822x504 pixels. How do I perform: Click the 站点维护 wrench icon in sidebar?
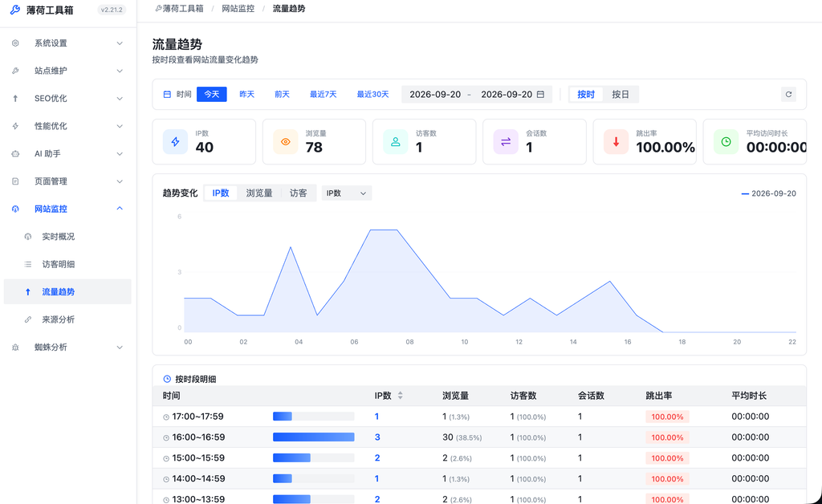click(x=15, y=71)
